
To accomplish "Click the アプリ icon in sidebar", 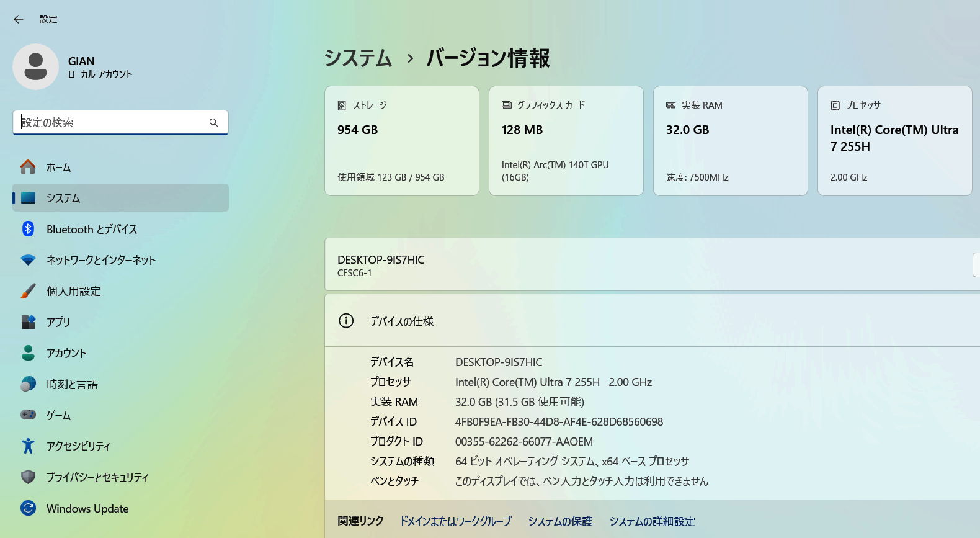I will click(x=28, y=322).
